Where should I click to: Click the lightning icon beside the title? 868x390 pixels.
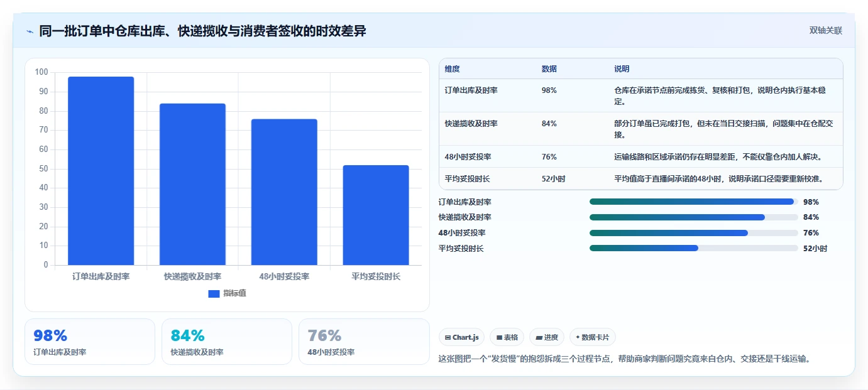pos(30,31)
